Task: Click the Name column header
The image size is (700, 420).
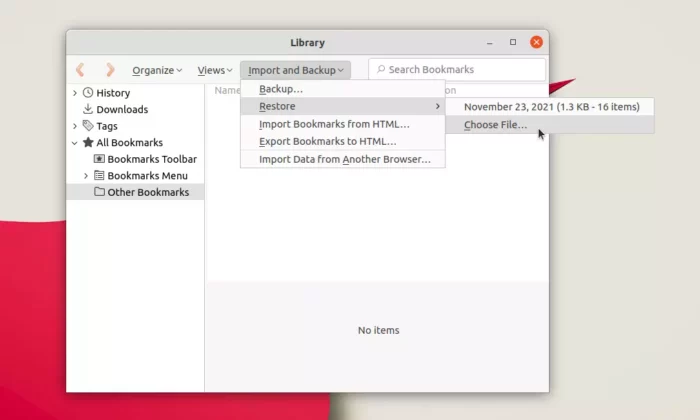Action: click(x=227, y=91)
